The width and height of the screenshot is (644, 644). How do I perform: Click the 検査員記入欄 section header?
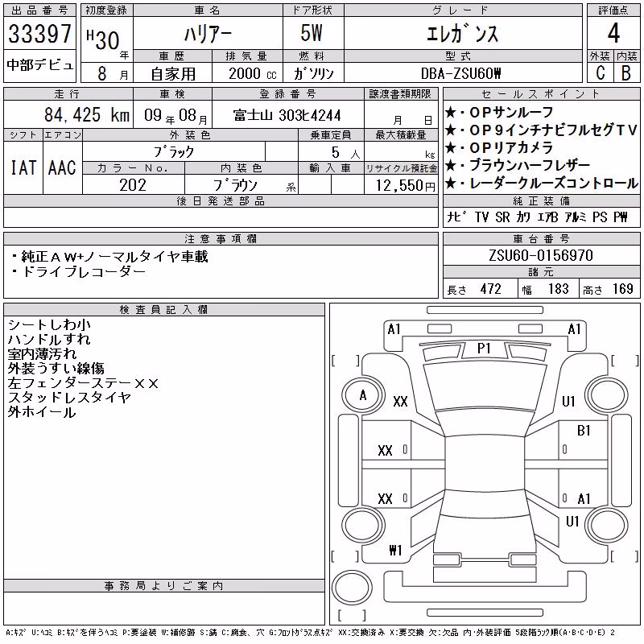(163, 310)
